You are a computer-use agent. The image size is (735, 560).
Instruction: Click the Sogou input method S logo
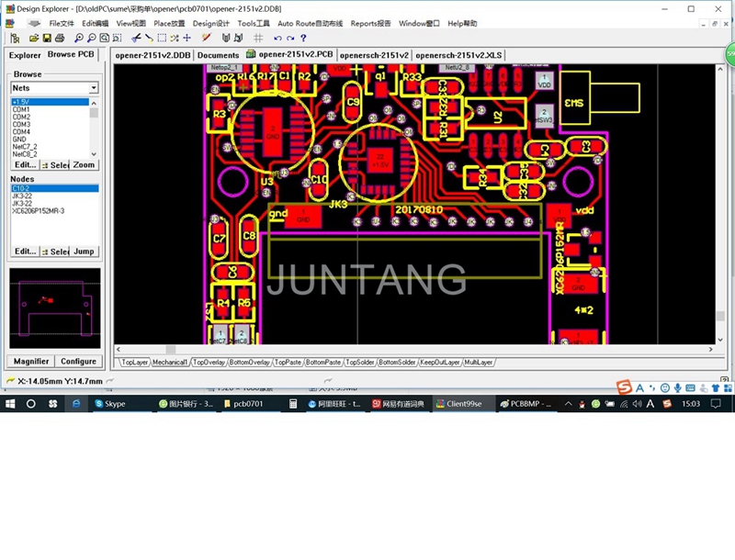click(624, 387)
